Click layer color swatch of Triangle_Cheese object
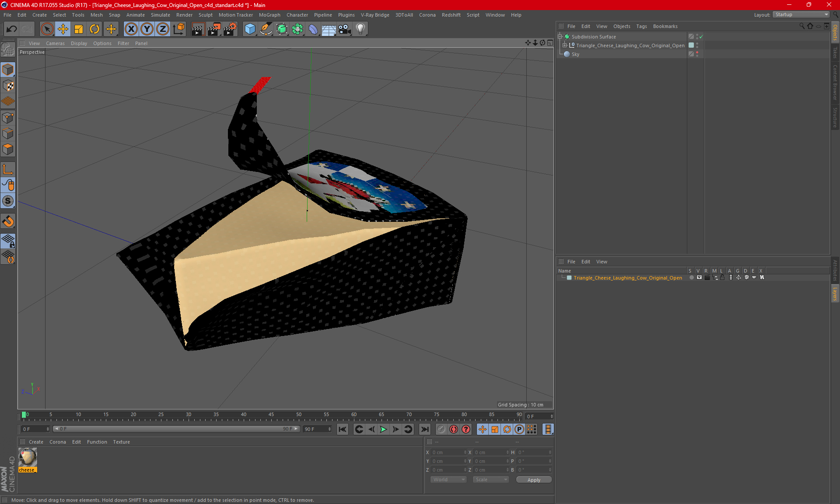This screenshot has width=840, height=504. coord(691,45)
